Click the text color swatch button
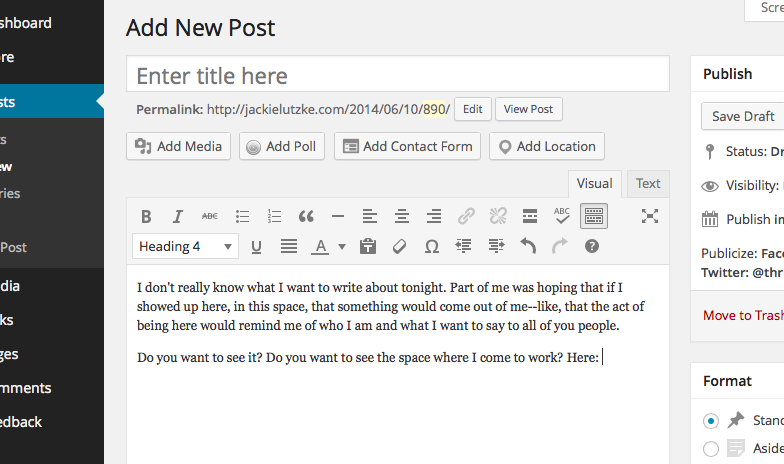Image resolution: width=784 pixels, height=464 pixels. 321,246
